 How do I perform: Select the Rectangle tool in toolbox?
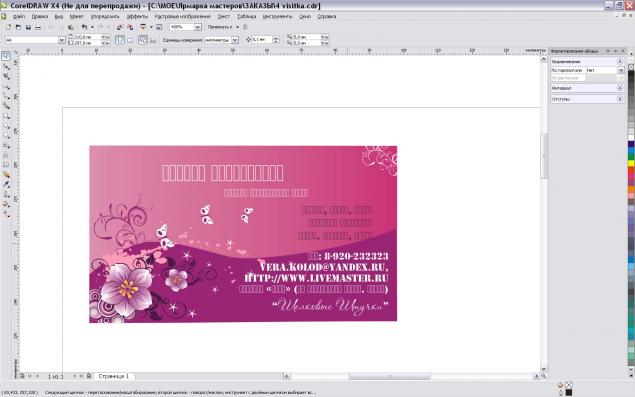coord(6,116)
